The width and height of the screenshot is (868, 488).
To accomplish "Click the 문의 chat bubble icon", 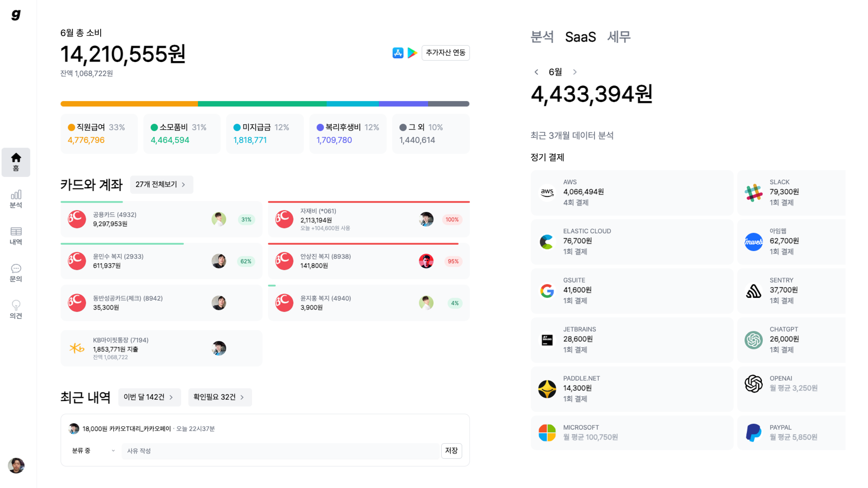I will click(x=16, y=269).
